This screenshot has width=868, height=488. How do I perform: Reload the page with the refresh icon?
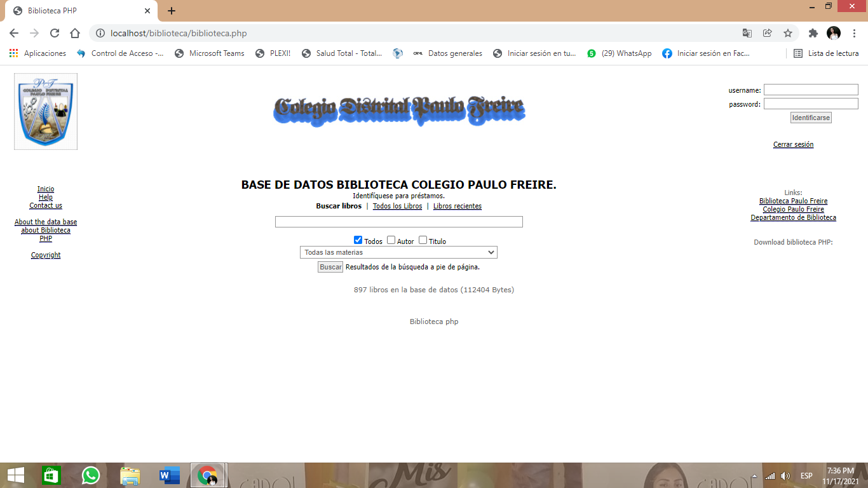click(55, 34)
